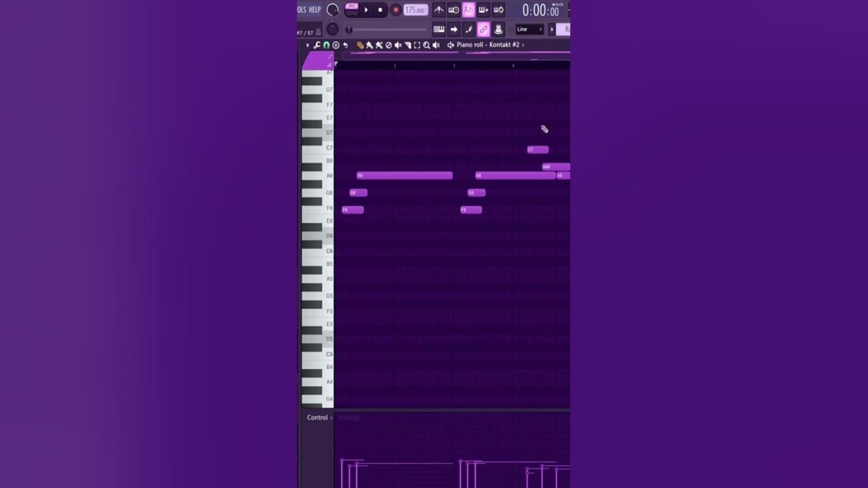Select the playback speaker tool
868x488 pixels.
(436, 45)
